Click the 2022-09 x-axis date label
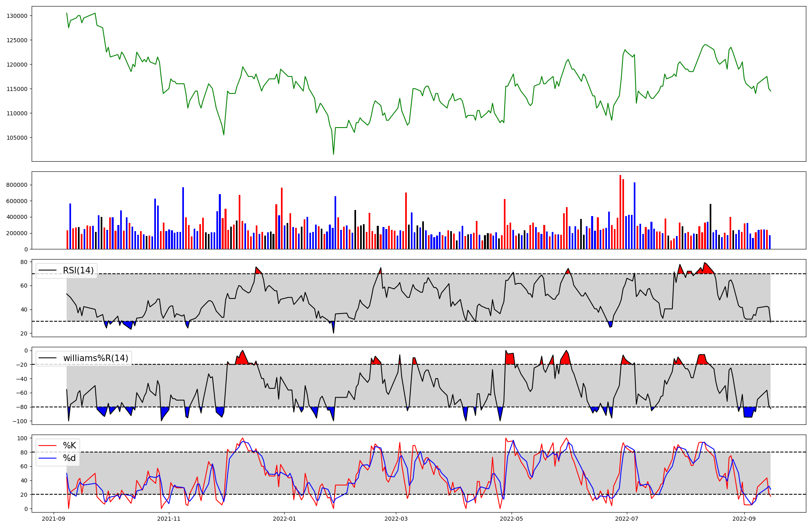The width and height of the screenshot is (812, 528). [744, 519]
